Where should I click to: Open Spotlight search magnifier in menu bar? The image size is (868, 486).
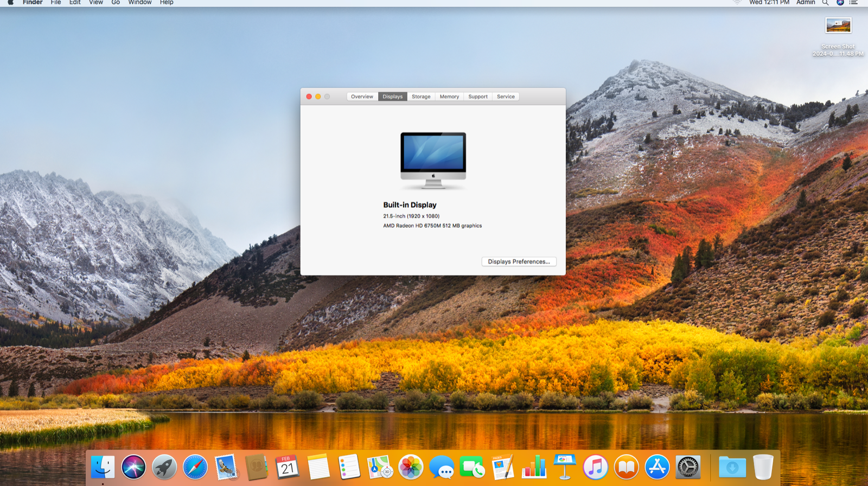pyautogui.click(x=825, y=3)
